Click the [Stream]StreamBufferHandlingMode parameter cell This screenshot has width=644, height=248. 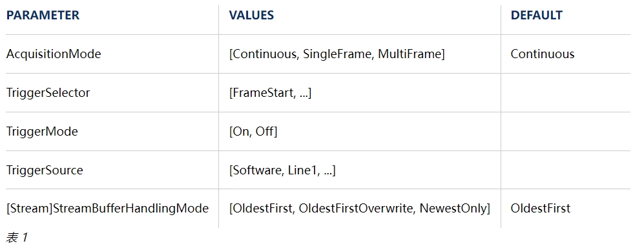[x=108, y=208]
